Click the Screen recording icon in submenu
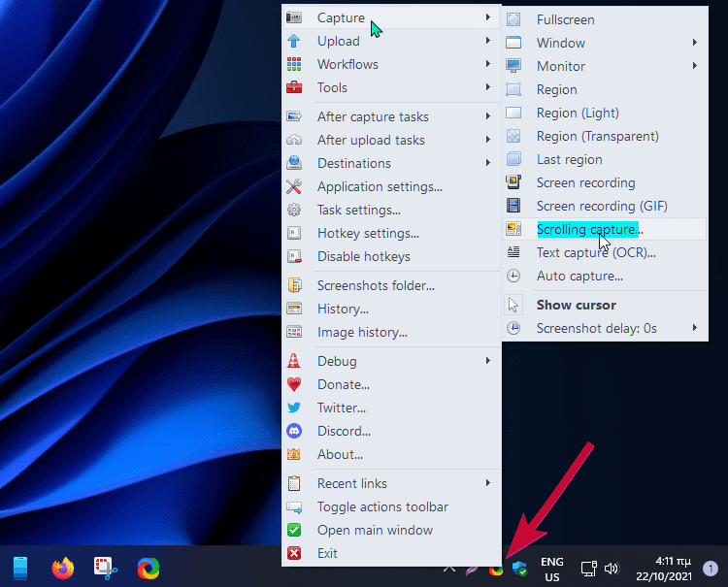The width and height of the screenshot is (728, 587). (x=513, y=182)
